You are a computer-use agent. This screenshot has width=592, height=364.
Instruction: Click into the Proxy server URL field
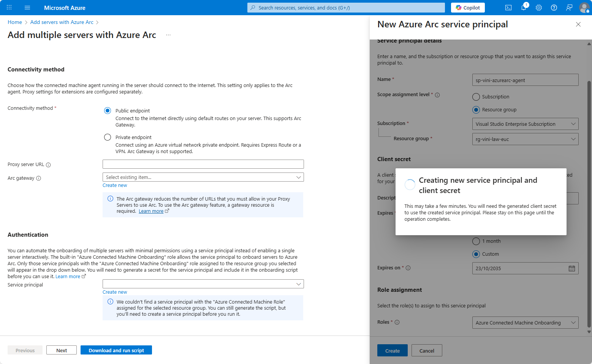tap(203, 164)
